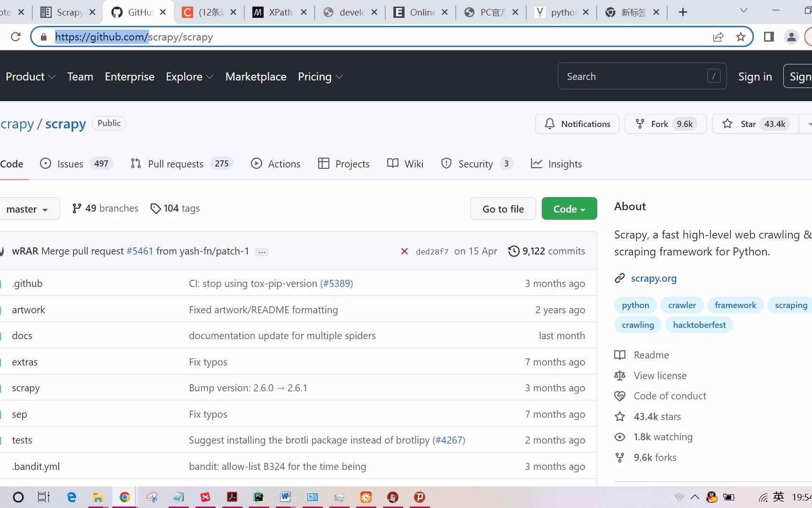Close the GitHub tab

click(163, 12)
